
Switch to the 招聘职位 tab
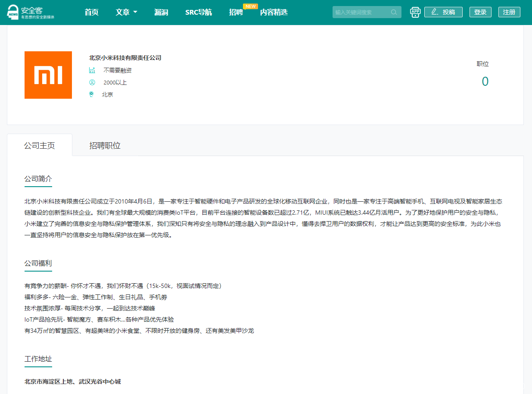[x=105, y=145]
